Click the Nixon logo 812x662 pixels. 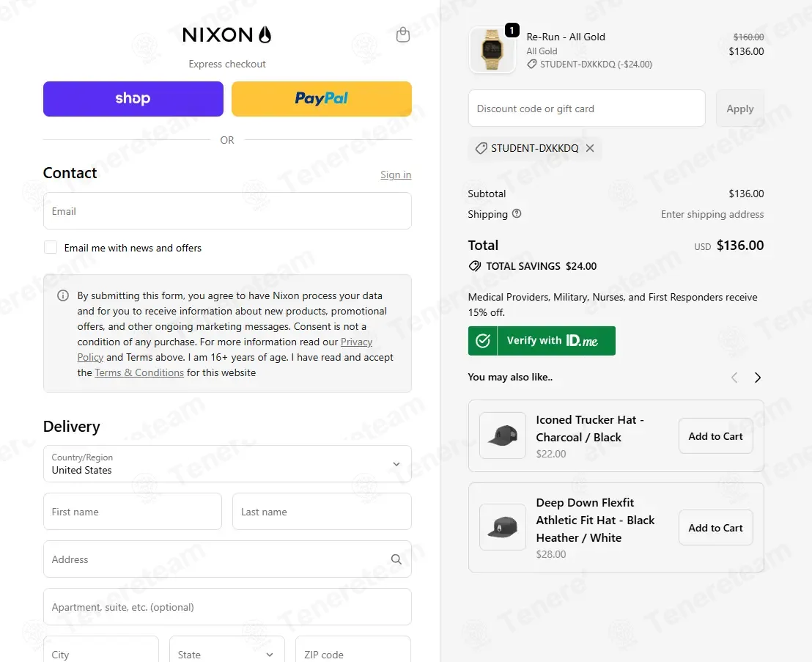(x=227, y=34)
